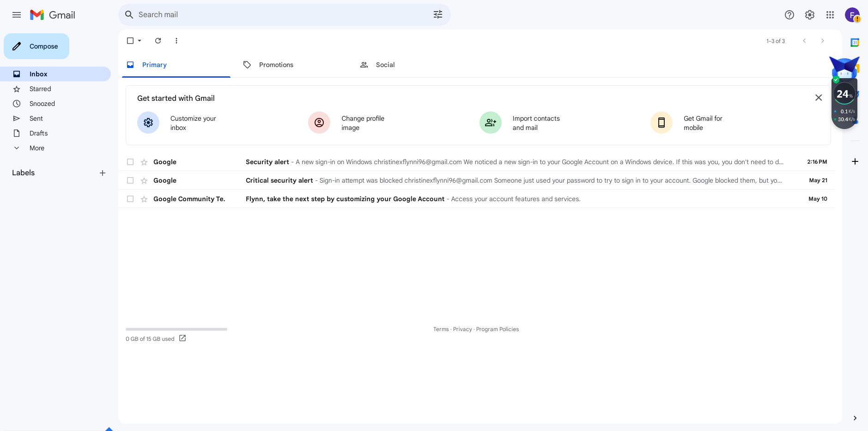Click the Compose button
868x431 pixels.
coord(36,46)
